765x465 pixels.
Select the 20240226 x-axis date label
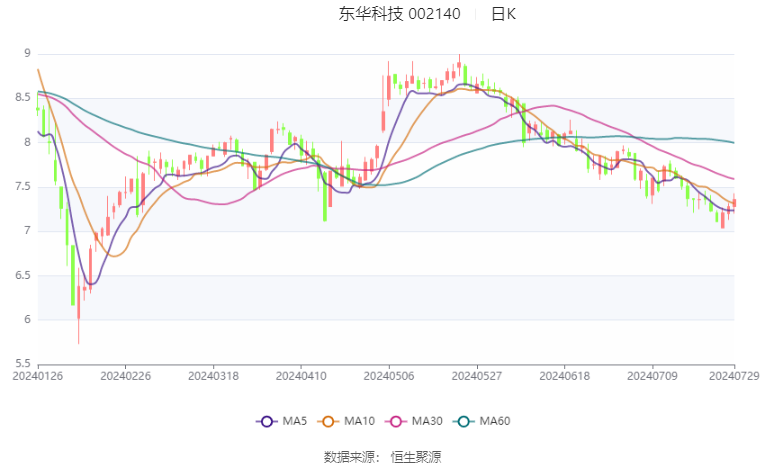tap(125, 376)
